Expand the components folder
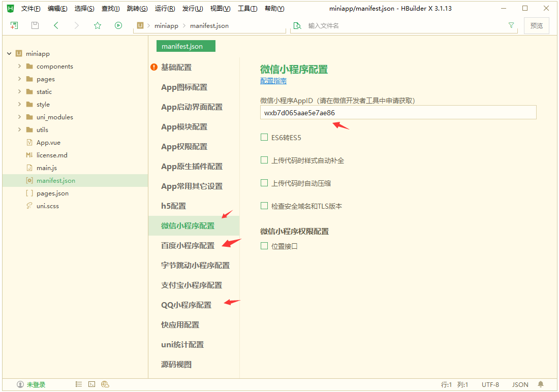Image resolution: width=559 pixels, height=392 pixels. tap(19, 66)
